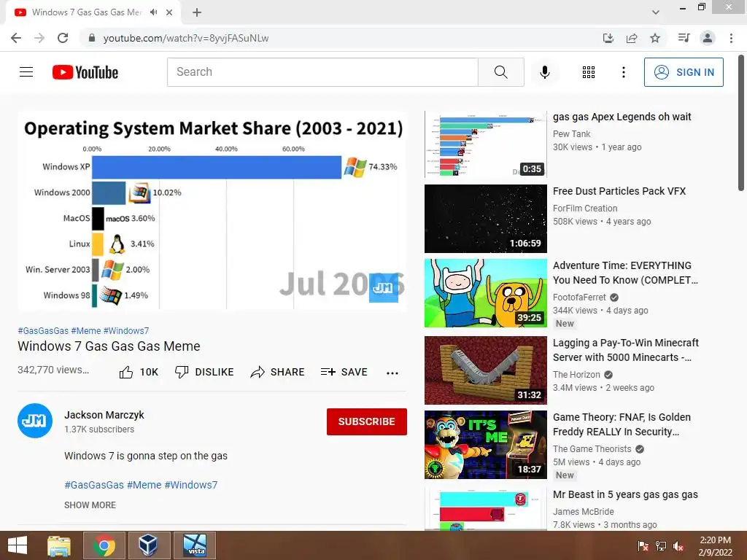Open YouTube hamburger guide menu
This screenshot has height=560, width=747.
[x=26, y=72]
